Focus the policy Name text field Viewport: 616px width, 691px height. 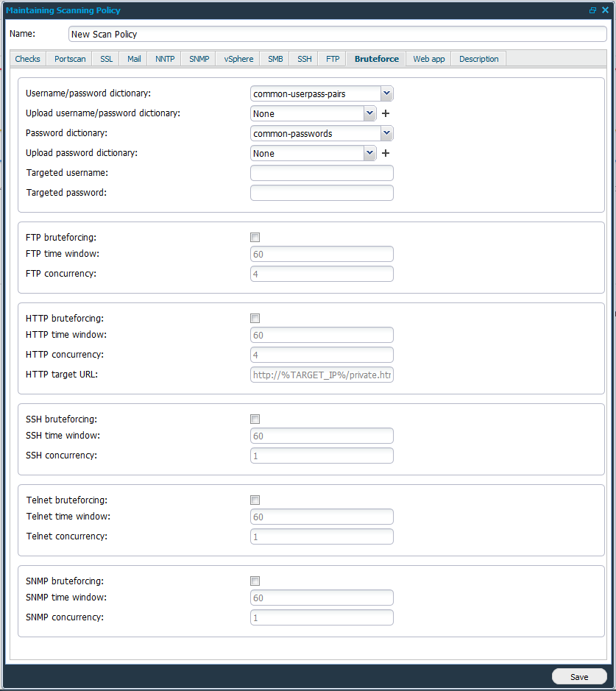tap(337, 35)
